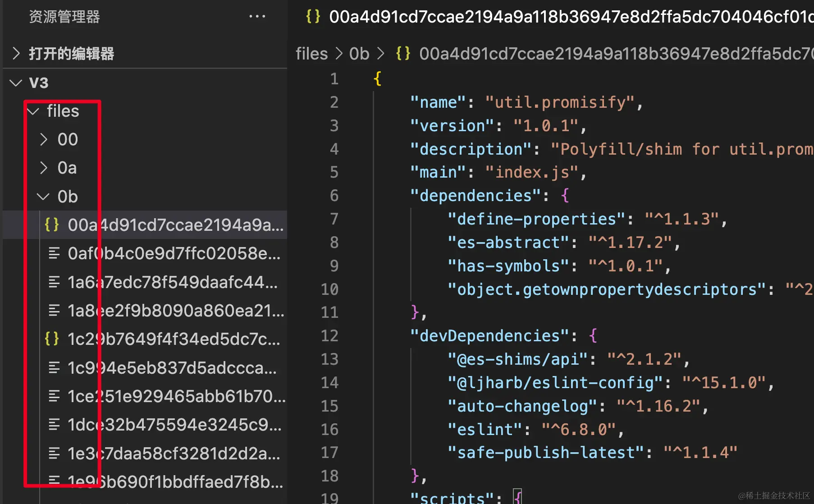Screen dimensions: 814x504
Task: Open file 1c29b7649f4f34ed5dc7c
Action: (145, 339)
